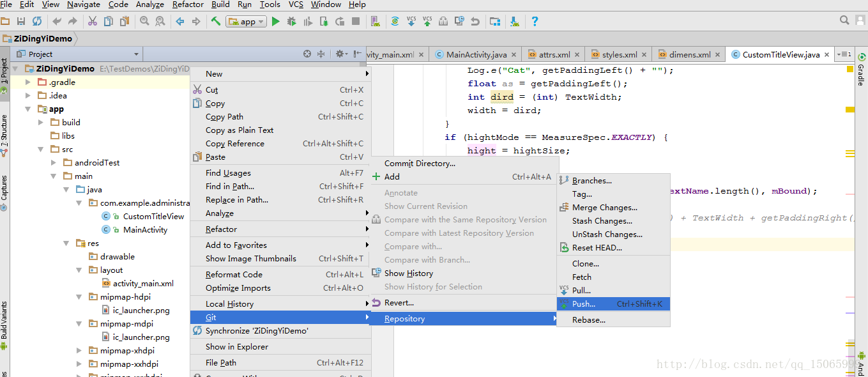Viewport: 868px width, 377px height.
Task: Click the Find magnifier toolbar icon
Action: [x=144, y=21]
